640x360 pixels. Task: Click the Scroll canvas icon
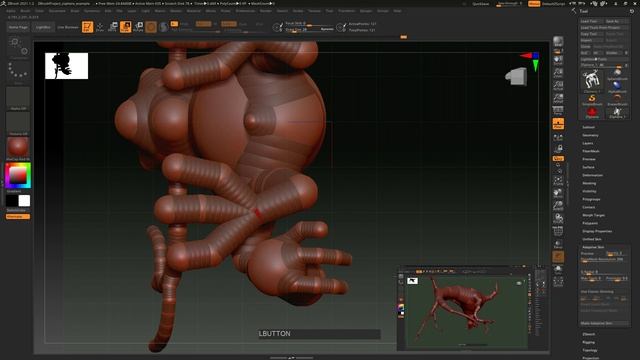558,60
